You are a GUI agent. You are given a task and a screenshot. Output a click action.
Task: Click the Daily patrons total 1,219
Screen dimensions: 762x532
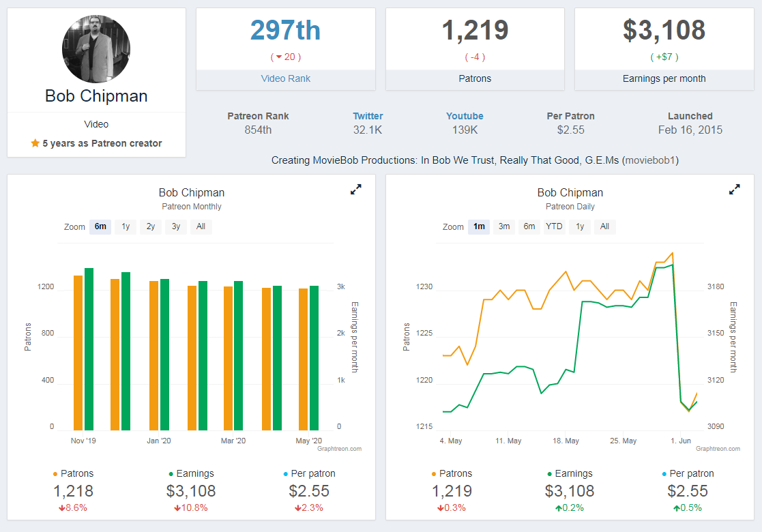tap(452, 491)
